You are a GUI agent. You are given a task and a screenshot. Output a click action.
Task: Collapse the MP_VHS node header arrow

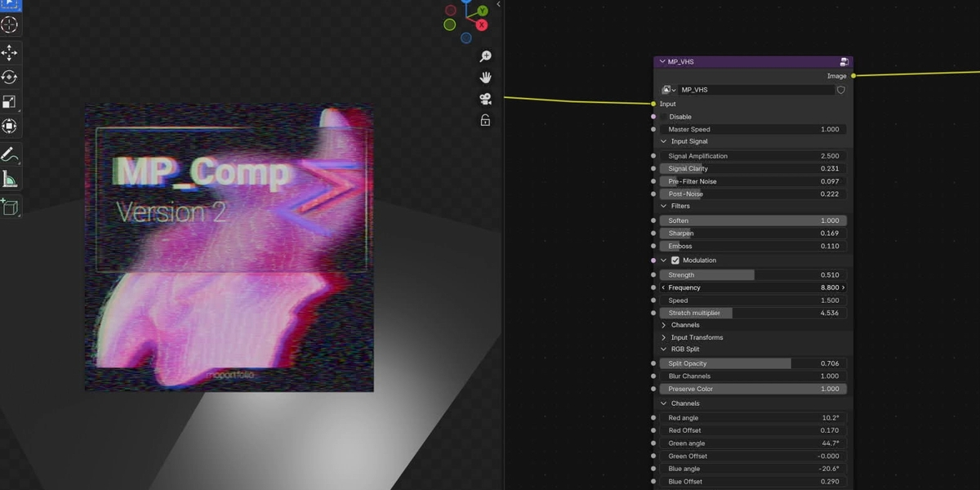pos(661,62)
